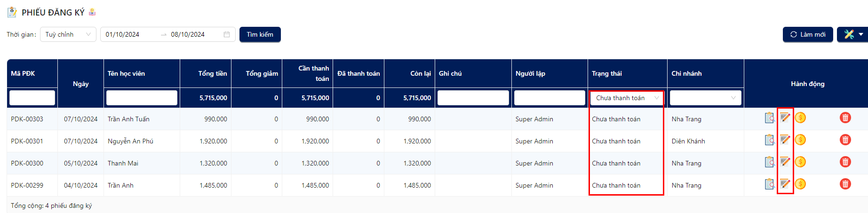The width and height of the screenshot is (868, 213).
Task: Open the Trạng thái status filter dropdown
Action: tap(628, 98)
